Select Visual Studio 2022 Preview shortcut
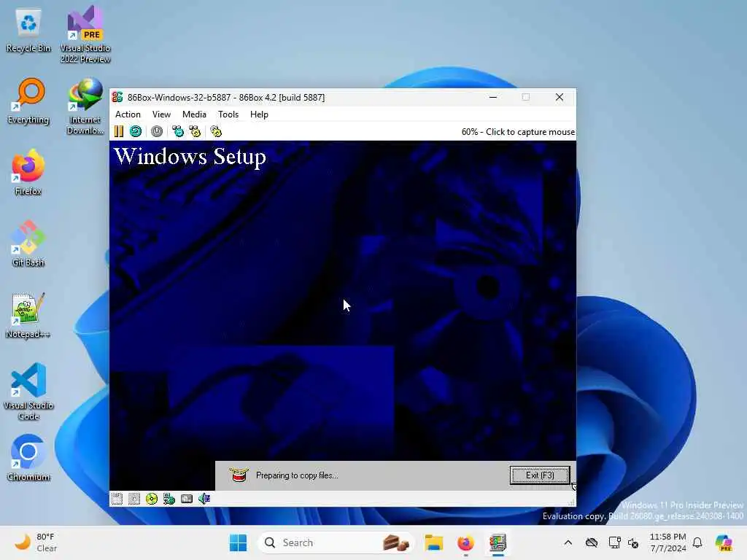Image resolution: width=747 pixels, height=560 pixels. [x=85, y=34]
